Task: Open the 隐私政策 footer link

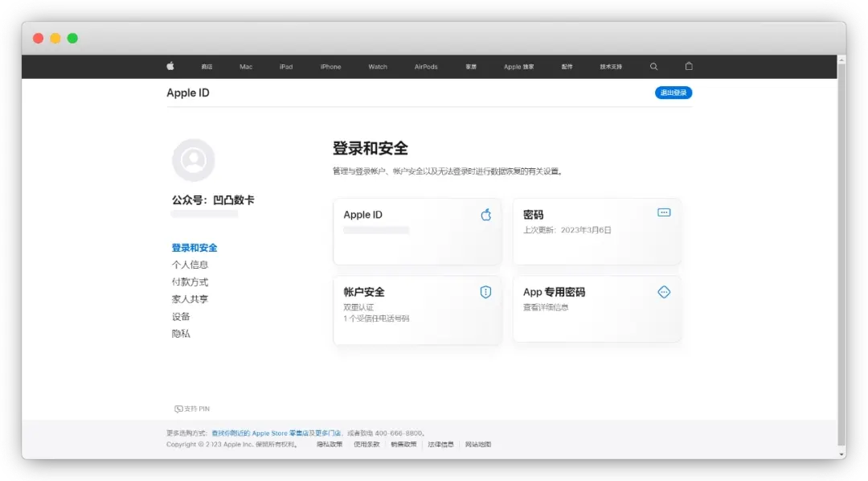Action: click(x=330, y=445)
